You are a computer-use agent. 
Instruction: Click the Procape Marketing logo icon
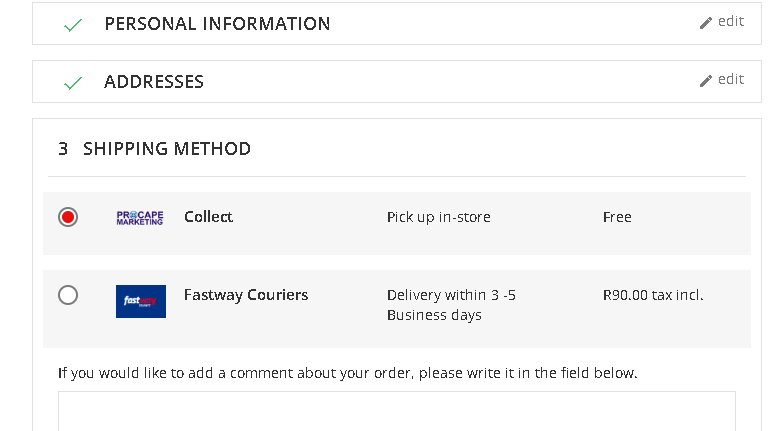click(x=140, y=217)
